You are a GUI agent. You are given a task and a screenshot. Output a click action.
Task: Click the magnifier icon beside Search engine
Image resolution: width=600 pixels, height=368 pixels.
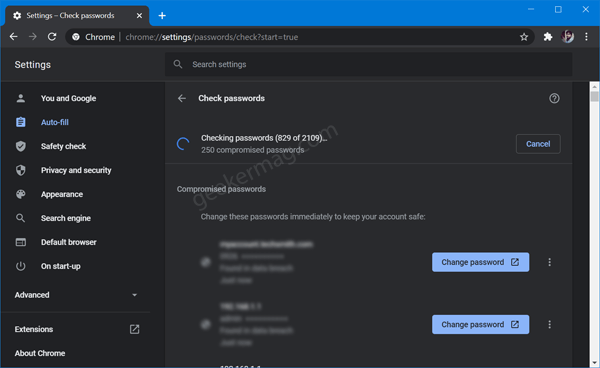[x=21, y=218]
